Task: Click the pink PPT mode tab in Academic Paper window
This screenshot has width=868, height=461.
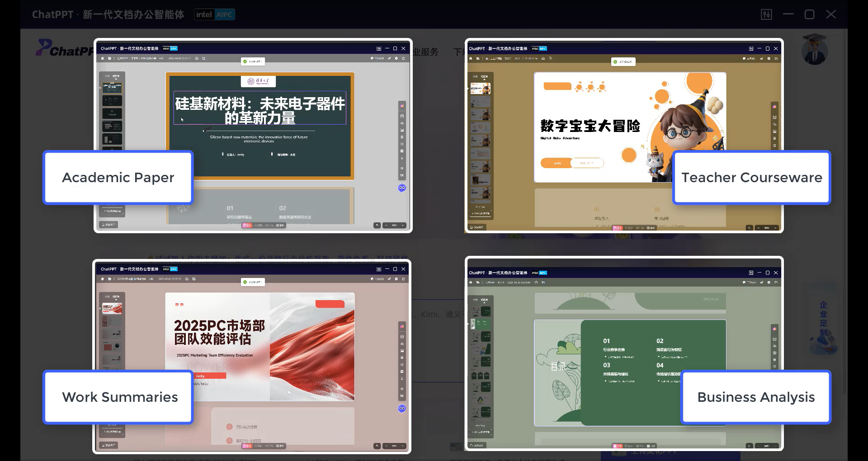Action: [247, 225]
